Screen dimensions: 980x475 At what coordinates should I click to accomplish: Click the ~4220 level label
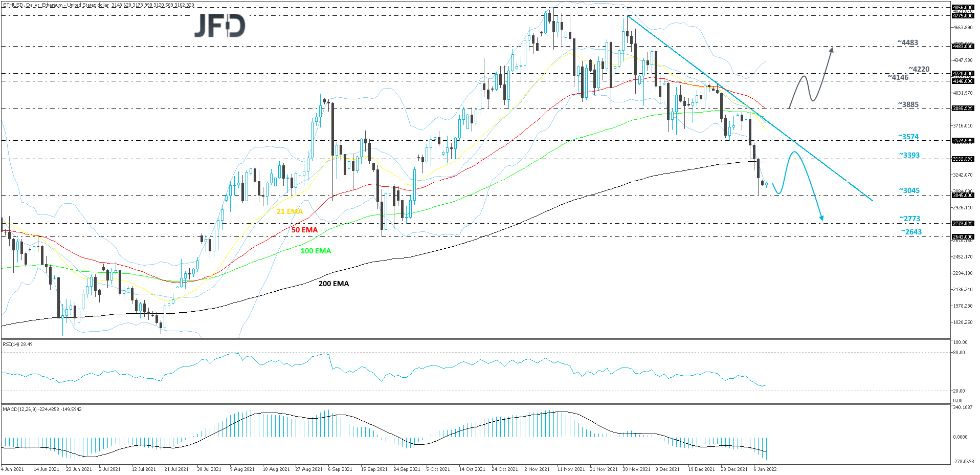click(x=919, y=69)
